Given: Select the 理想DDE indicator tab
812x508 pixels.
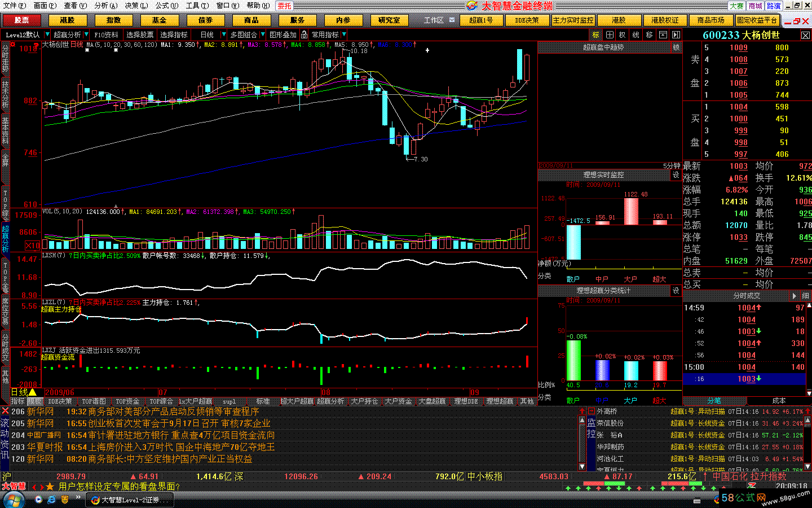Looking at the screenshot, I should (x=466, y=401).
